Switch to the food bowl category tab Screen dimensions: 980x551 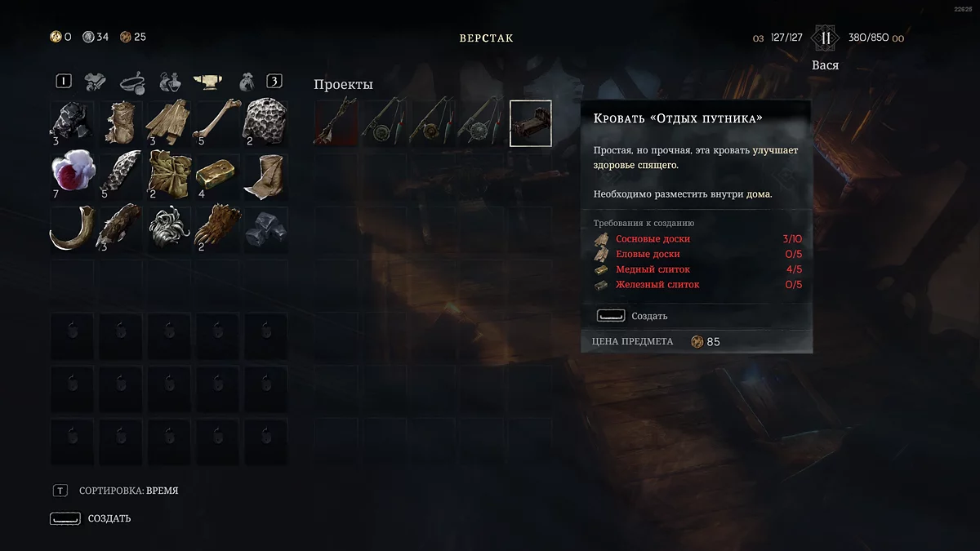[x=133, y=81]
